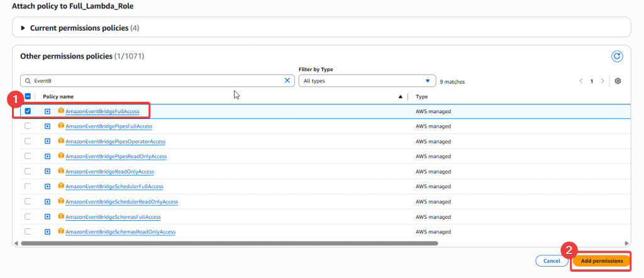This screenshot has width=644, height=278.
Task: Expand AmazonEventBridgeSchemasFullAccess policy details
Action: click(x=47, y=216)
